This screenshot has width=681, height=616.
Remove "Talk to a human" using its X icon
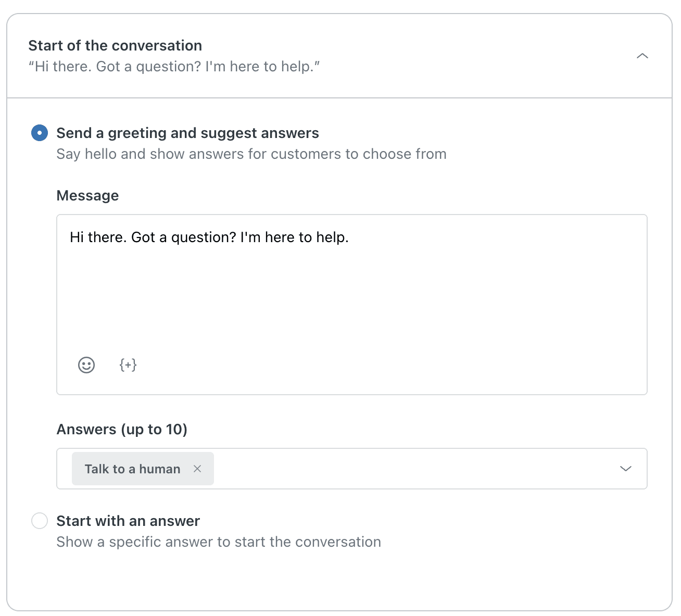coord(197,469)
